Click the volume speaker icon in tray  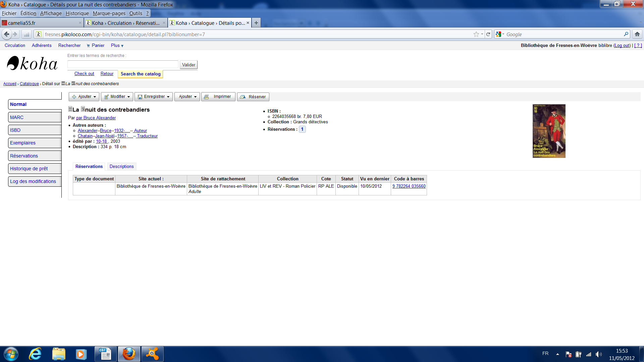pyautogui.click(x=598, y=354)
